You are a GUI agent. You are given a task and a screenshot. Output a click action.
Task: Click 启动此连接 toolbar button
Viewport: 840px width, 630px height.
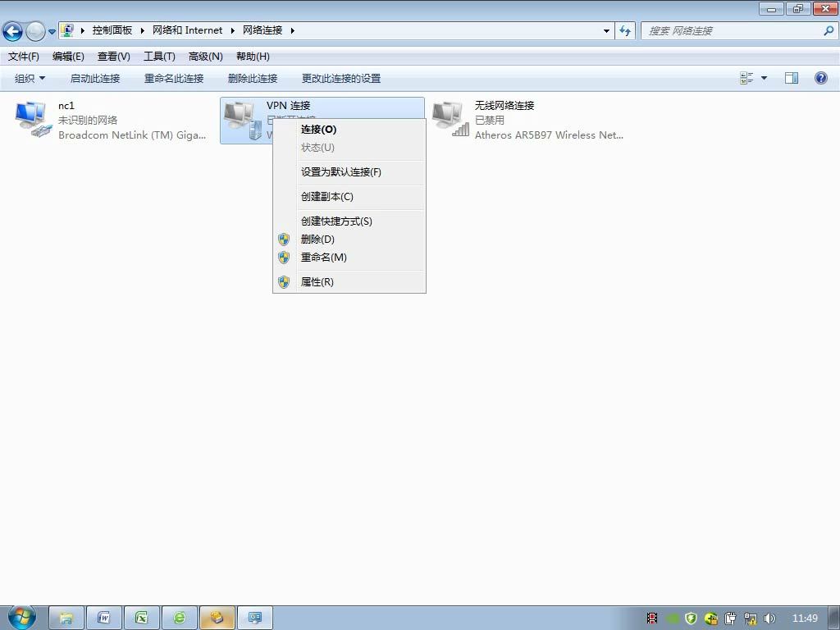coord(95,78)
